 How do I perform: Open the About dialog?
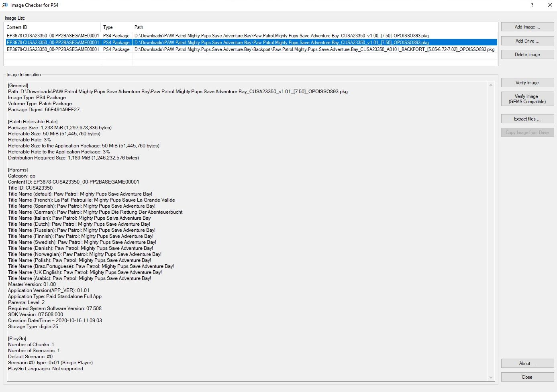(x=527, y=363)
